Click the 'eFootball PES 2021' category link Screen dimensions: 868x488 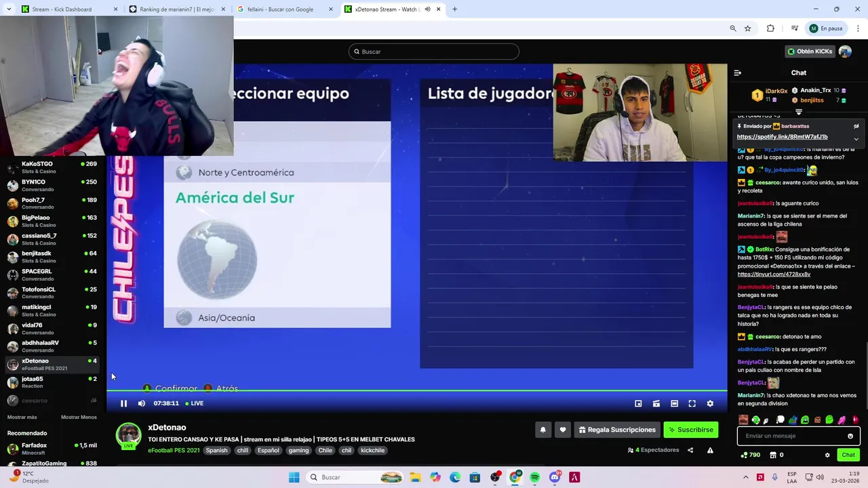[x=174, y=450]
